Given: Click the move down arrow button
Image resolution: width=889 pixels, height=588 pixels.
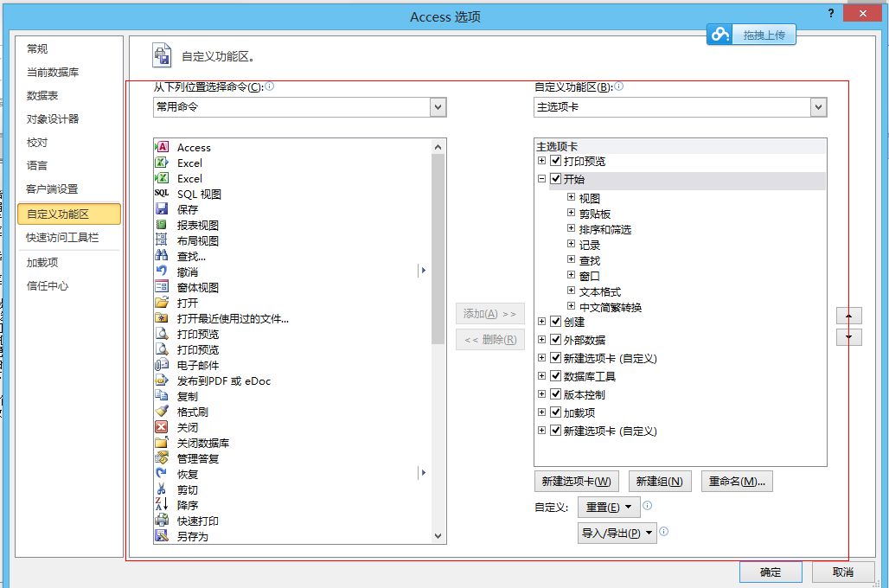Looking at the screenshot, I should 848,337.
